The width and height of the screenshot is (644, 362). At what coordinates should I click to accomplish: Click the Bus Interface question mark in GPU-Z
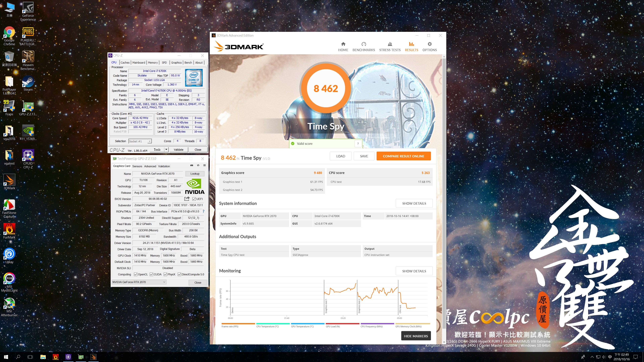point(203,211)
